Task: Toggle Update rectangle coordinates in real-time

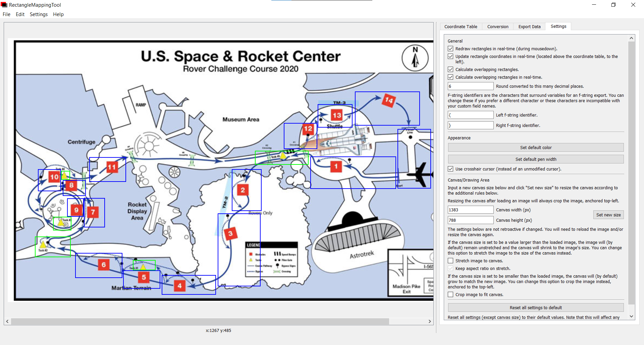Action: (x=450, y=57)
